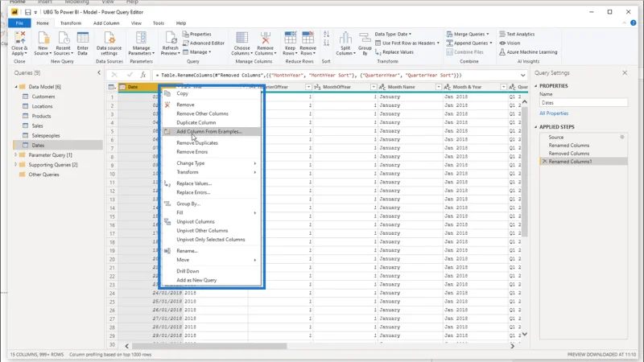Open Use First Row as Headers dropdown
Image resolution: width=644 pixels, height=362 pixels.
tap(407, 43)
